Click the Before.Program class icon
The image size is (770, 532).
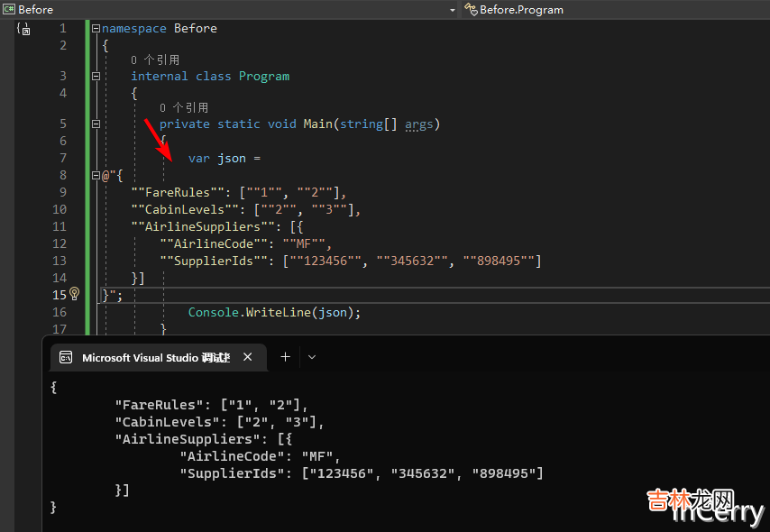pyautogui.click(x=470, y=9)
